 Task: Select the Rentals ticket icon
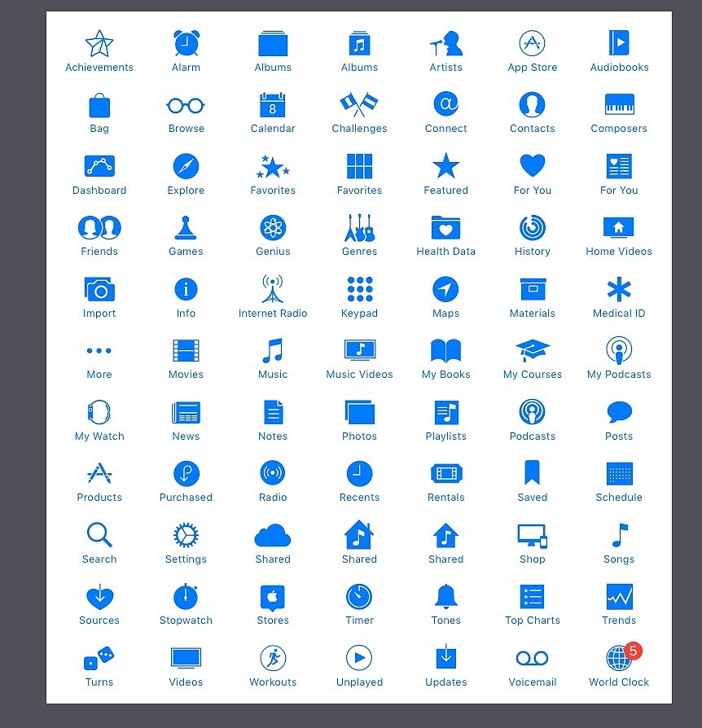(x=446, y=474)
